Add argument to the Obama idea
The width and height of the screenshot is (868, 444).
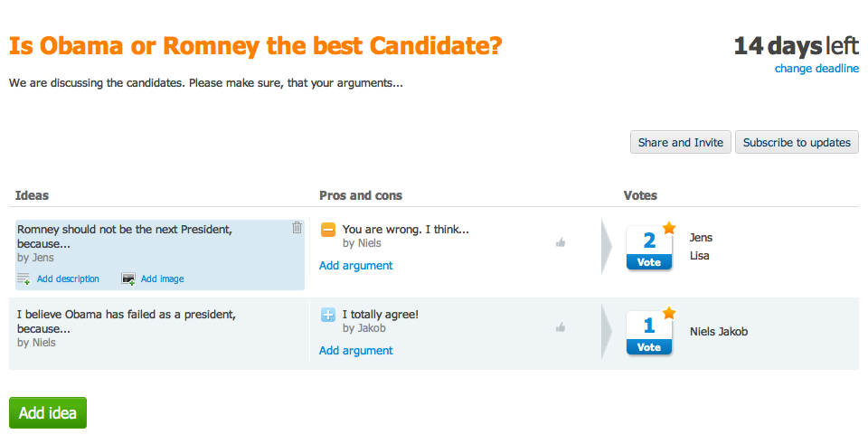point(356,351)
